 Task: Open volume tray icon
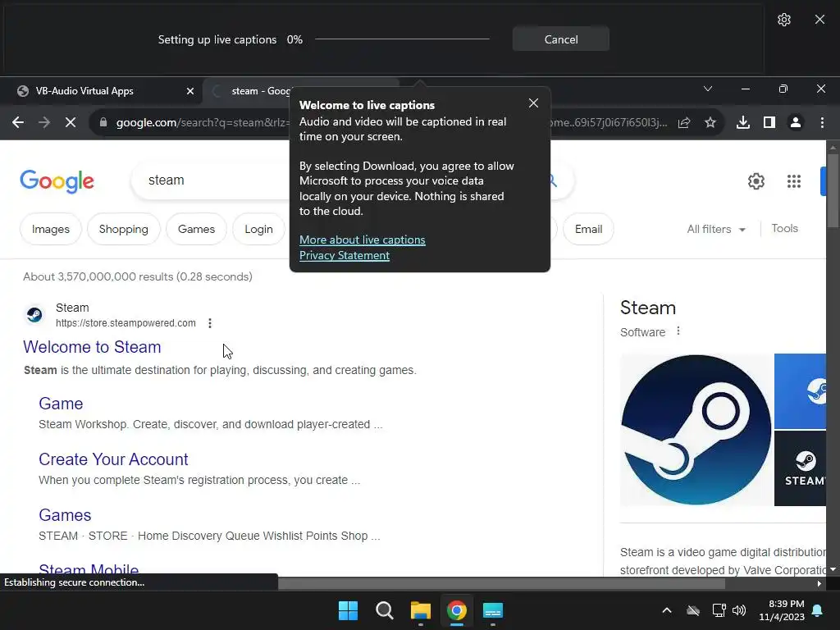(739, 610)
